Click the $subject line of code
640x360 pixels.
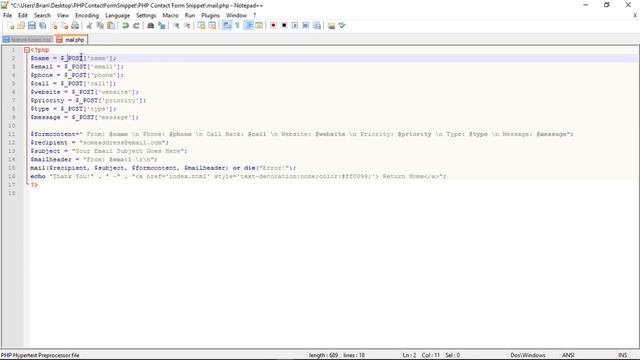click(x=109, y=151)
